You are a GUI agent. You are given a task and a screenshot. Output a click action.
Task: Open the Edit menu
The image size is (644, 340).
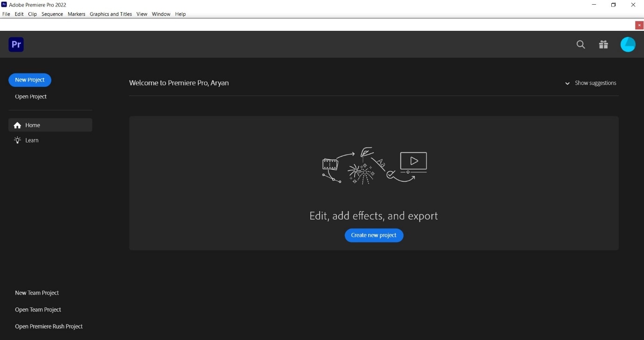[19, 14]
